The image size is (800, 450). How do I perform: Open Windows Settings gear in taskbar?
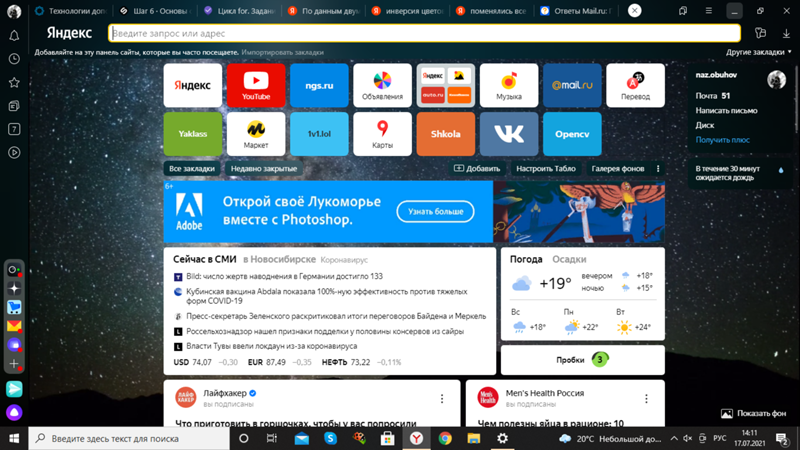503,438
